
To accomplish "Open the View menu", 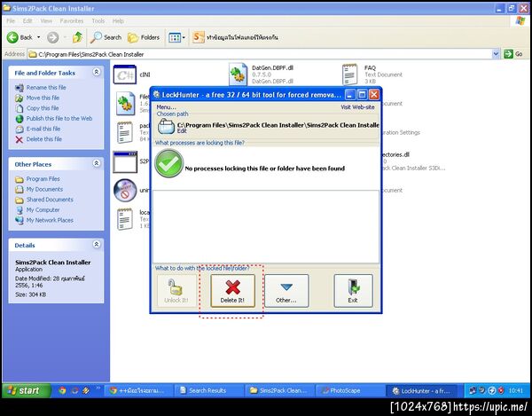I will (46, 21).
